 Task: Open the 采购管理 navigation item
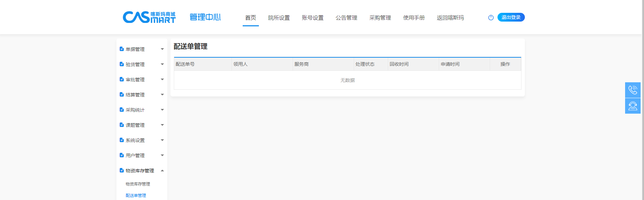pyautogui.click(x=380, y=18)
